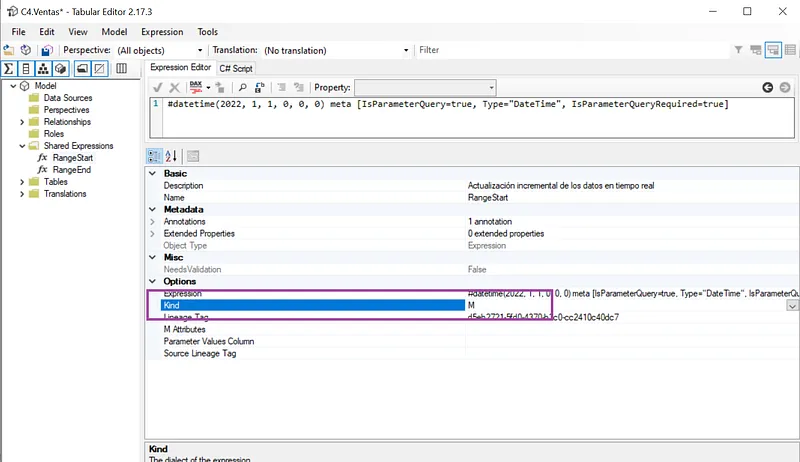Click hierarchical filter results icon
800x462 pixels.
click(756, 50)
